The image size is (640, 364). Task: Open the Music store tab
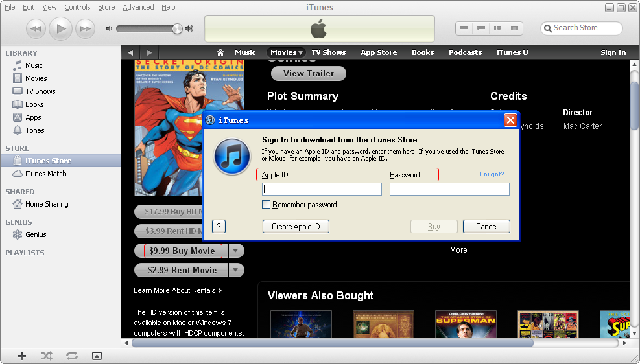[x=245, y=52]
